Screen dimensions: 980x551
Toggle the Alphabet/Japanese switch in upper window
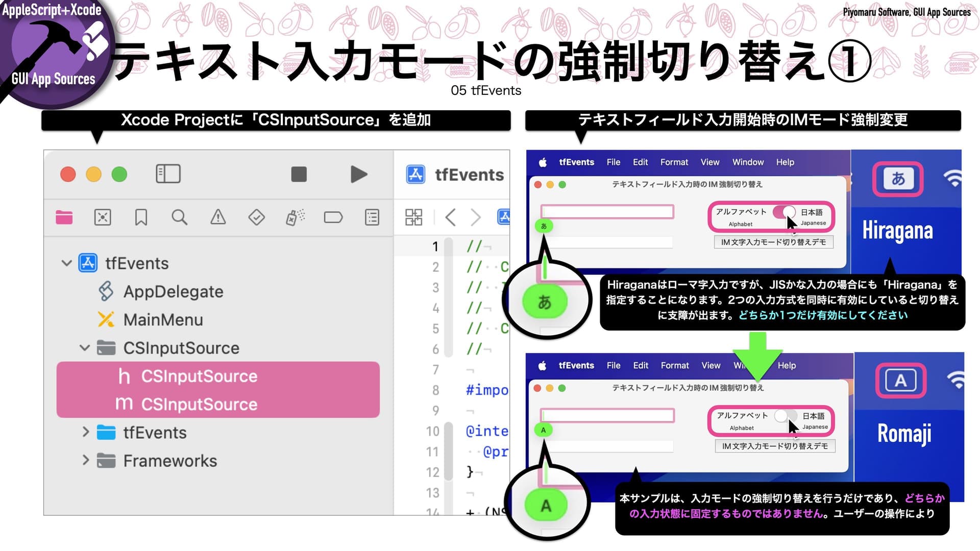[783, 212]
